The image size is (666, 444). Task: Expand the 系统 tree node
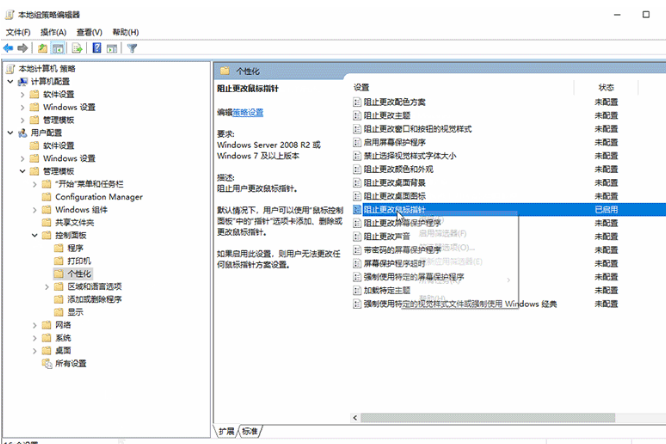(x=35, y=338)
